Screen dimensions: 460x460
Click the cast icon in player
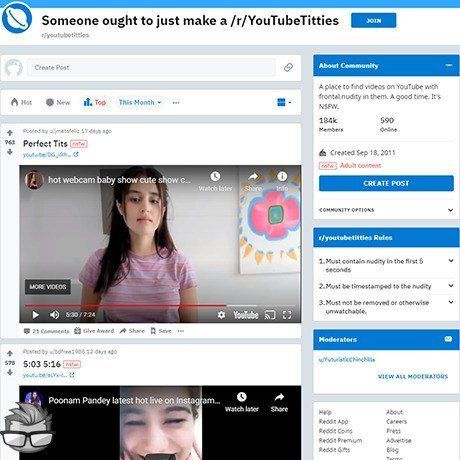[270, 315]
